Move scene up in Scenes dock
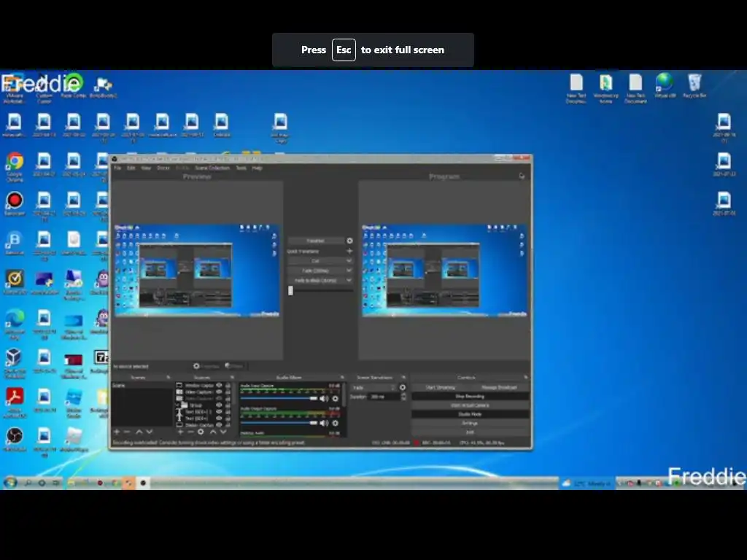Image resolution: width=747 pixels, height=560 pixels. click(x=139, y=432)
